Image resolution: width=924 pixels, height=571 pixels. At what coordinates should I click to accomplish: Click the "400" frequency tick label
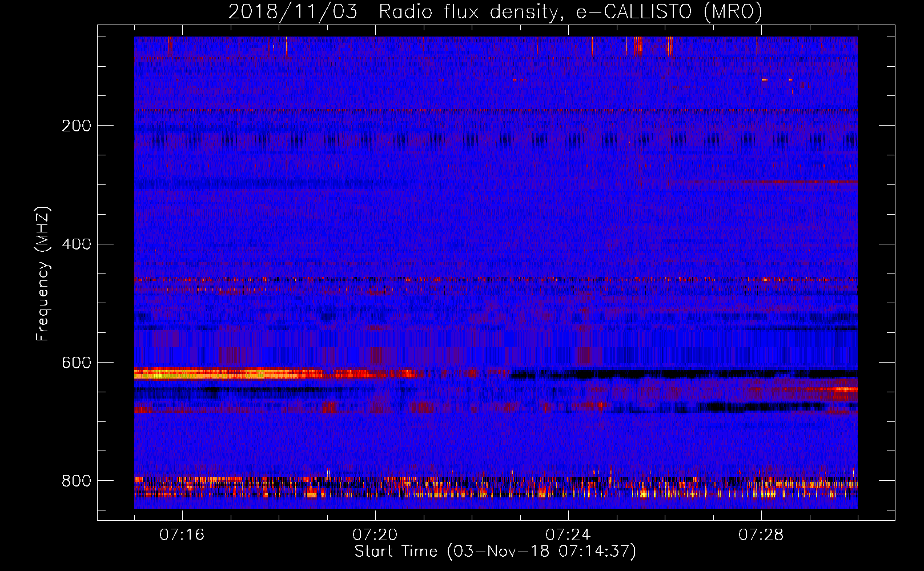[x=77, y=244]
